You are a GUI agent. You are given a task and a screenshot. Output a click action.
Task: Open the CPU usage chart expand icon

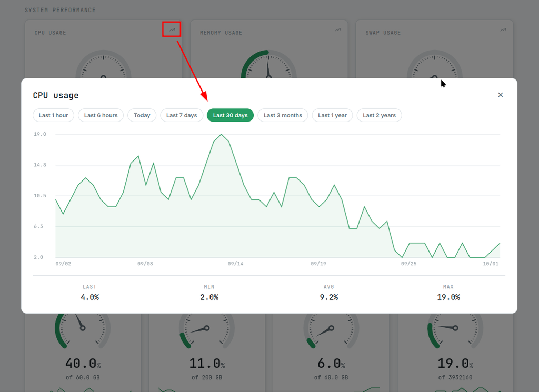(x=172, y=30)
